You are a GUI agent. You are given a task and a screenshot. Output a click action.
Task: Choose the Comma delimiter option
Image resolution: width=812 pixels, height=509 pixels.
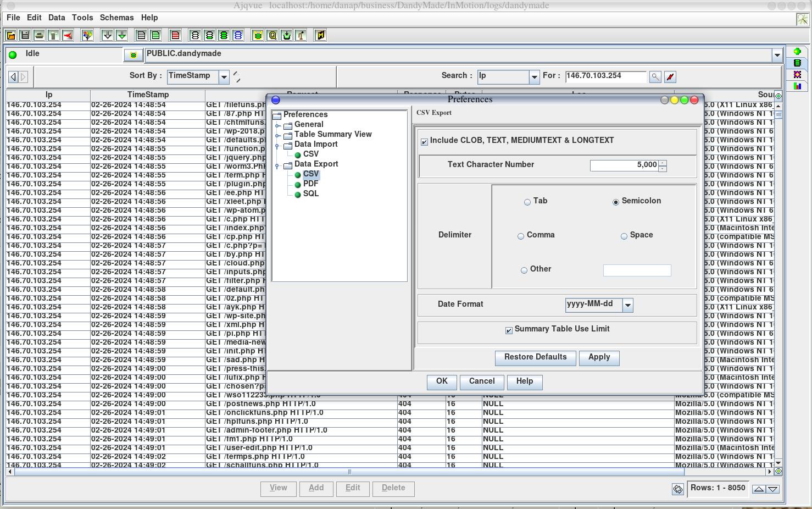point(521,236)
